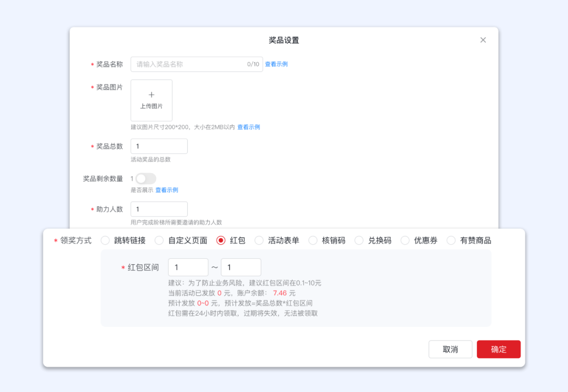Select the 兑换码 redemption method

click(x=359, y=240)
